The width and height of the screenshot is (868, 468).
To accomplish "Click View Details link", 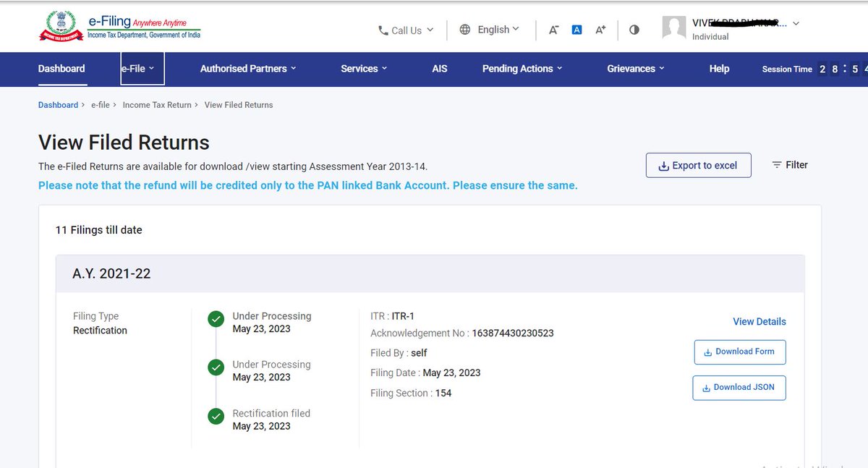I will (x=759, y=322).
